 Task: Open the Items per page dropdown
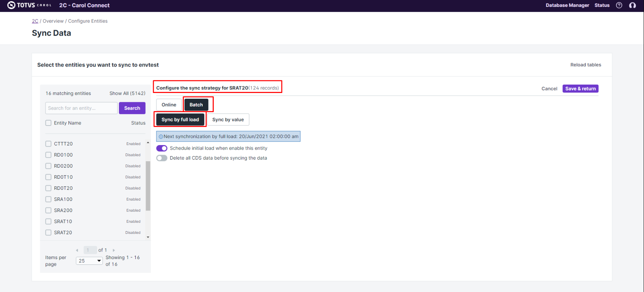pos(90,261)
